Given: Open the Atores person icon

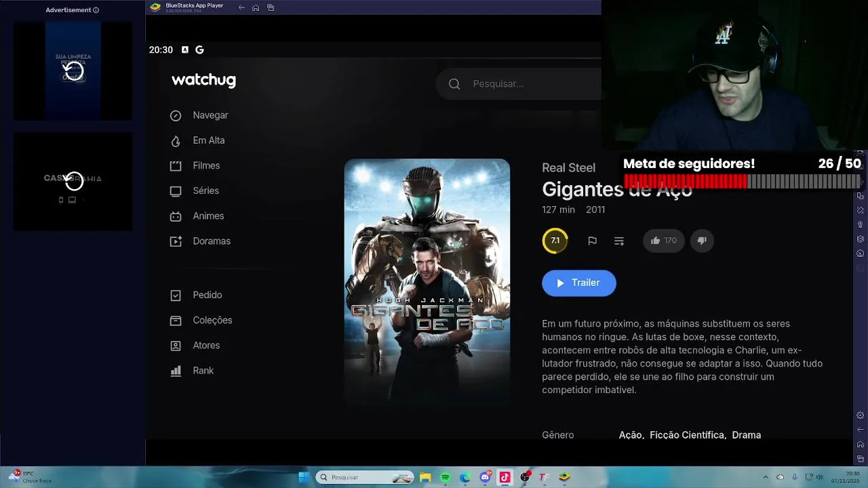Looking at the screenshot, I should tap(176, 346).
